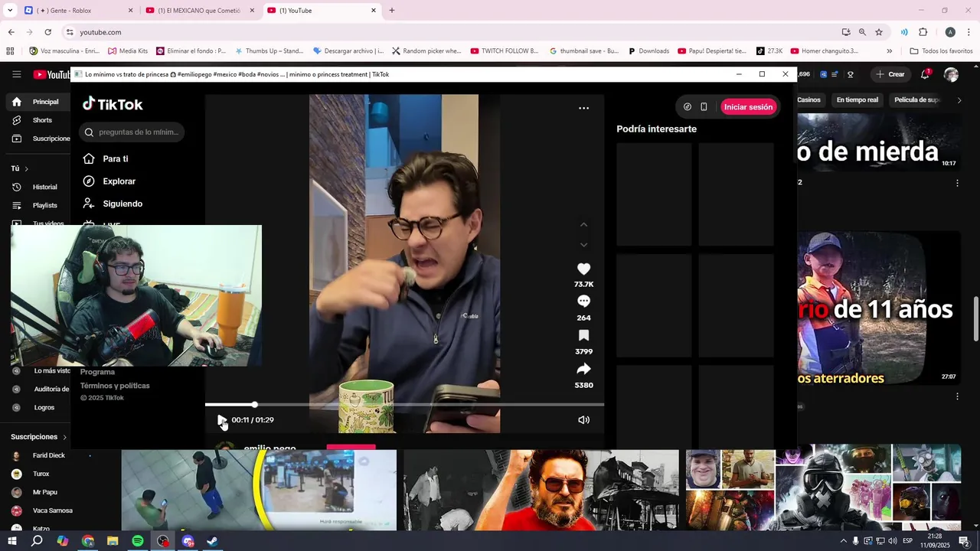Click circular icon left of phone icon

click(x=687, y=107)
